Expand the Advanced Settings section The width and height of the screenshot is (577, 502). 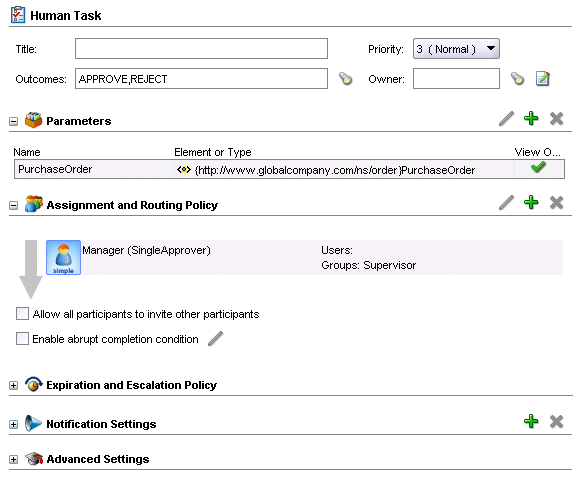click(14, 460)
